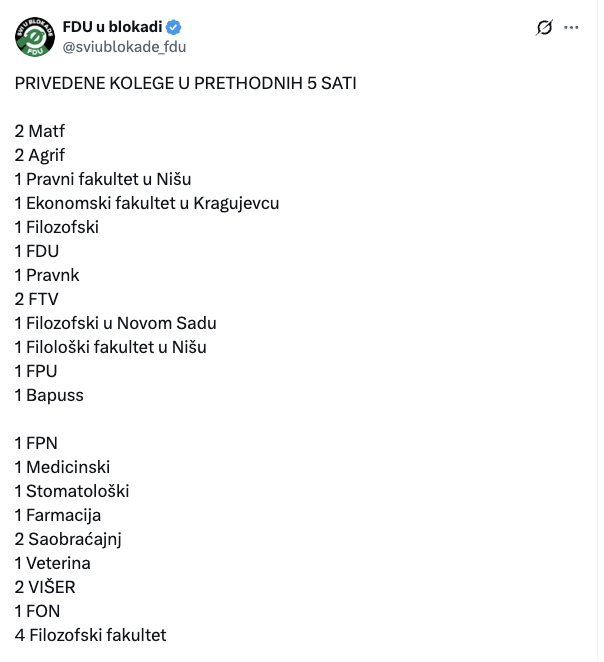Viewport: 604px width, 662px height.
Task: Click the '1 Stomatološki' line
Action: [x=72, y=491]
